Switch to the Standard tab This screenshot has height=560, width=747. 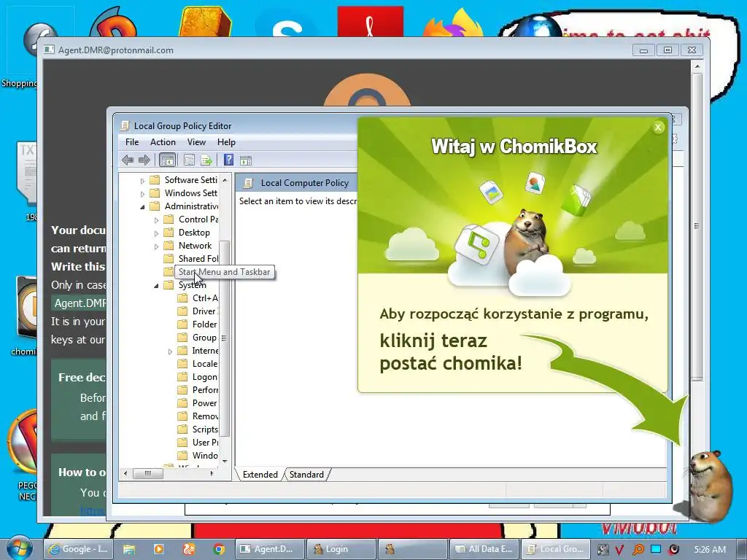click(306, 474)
